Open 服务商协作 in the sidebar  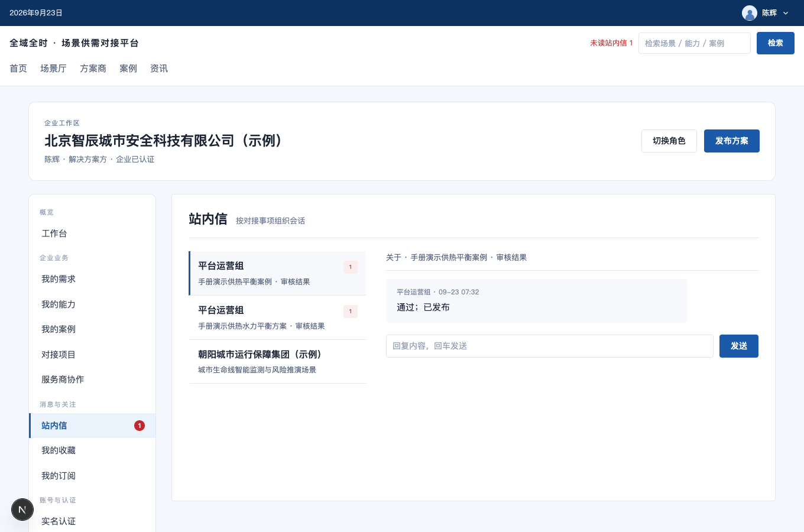tap(92, 379)
